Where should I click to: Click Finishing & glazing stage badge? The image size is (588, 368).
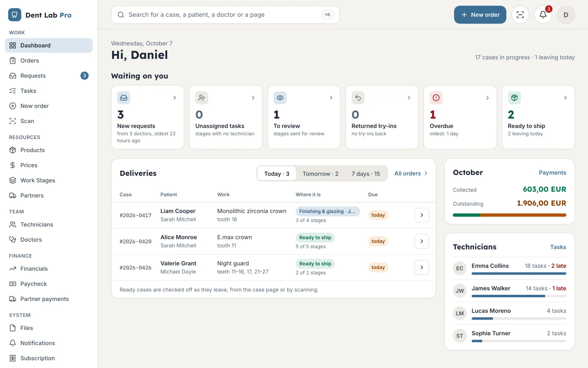point(327,211)
